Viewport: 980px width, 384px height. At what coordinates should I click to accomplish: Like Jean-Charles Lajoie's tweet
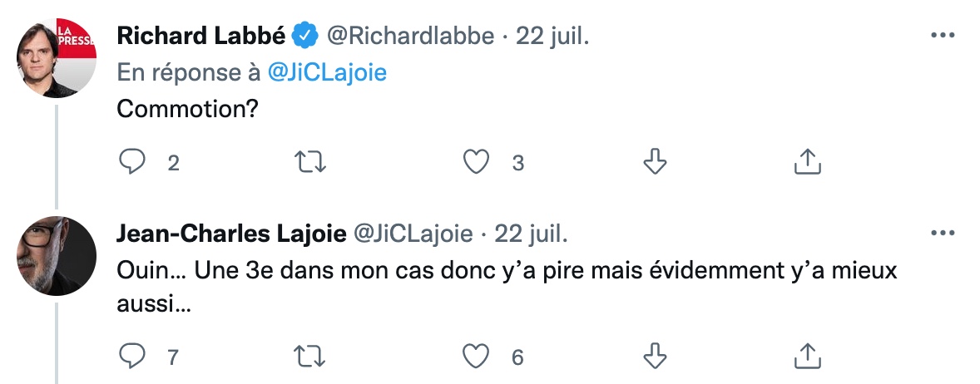coord(476,357)
